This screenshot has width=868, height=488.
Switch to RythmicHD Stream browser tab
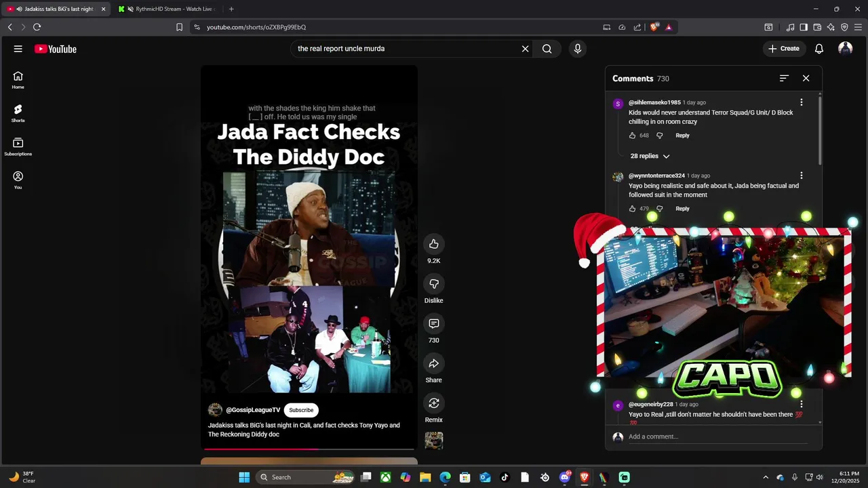pyautogui.click(x=166, y=9)
